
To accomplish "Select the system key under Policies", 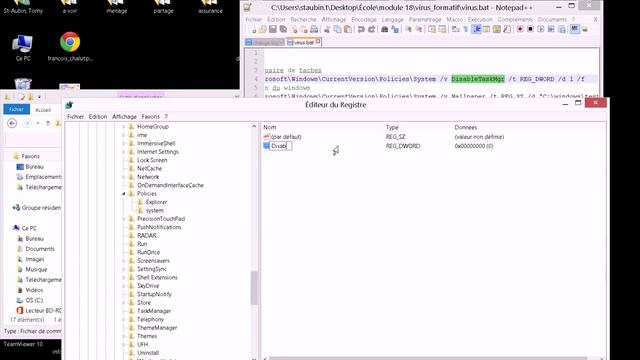I will pyautogui.click(x=155, y=211).
